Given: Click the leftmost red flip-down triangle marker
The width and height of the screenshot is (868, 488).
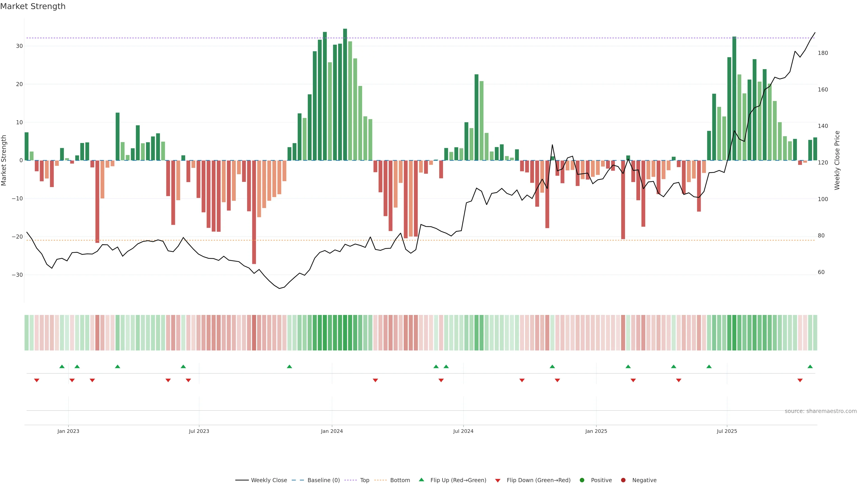Looking at the screenshot, I should [37, 380].
